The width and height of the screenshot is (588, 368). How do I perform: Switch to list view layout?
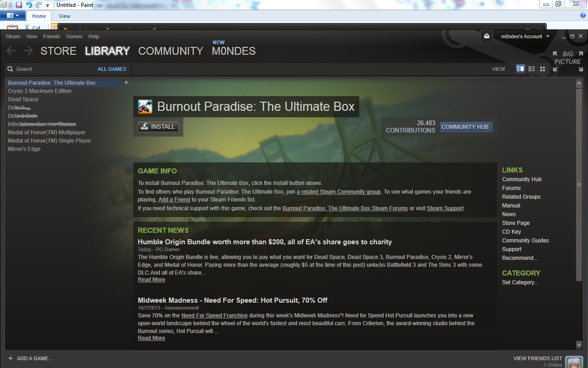click(531, 69)
